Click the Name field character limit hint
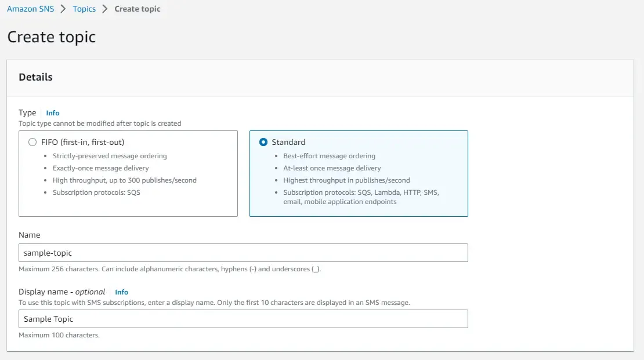The height and width of the screenshot is (360, 644). (x=171, y=269)
